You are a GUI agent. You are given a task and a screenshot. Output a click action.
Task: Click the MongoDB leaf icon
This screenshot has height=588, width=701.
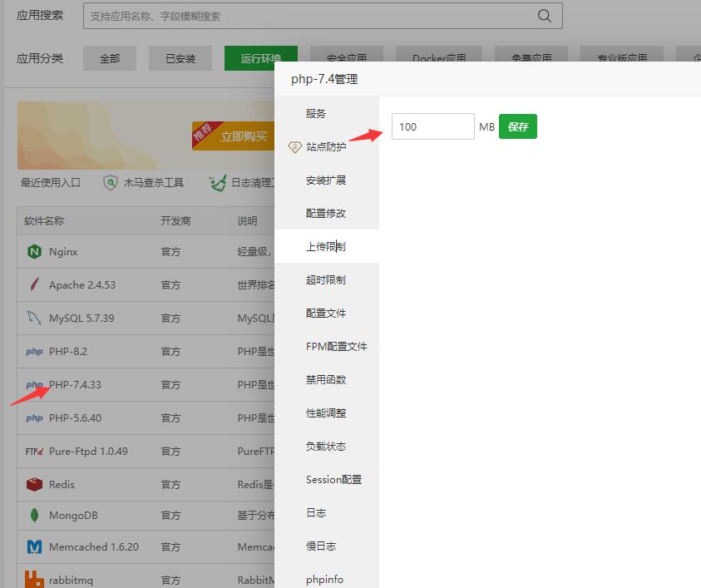click(34, 515)
